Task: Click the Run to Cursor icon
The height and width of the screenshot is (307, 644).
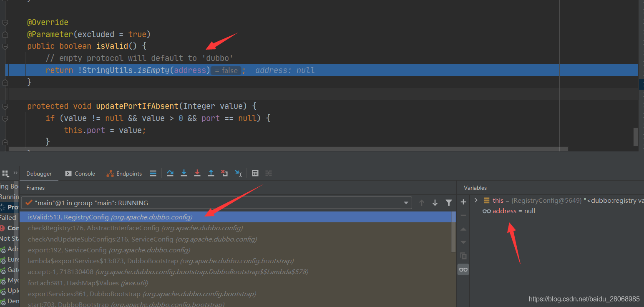Action: pyautogui.click(x=238, y=173)
